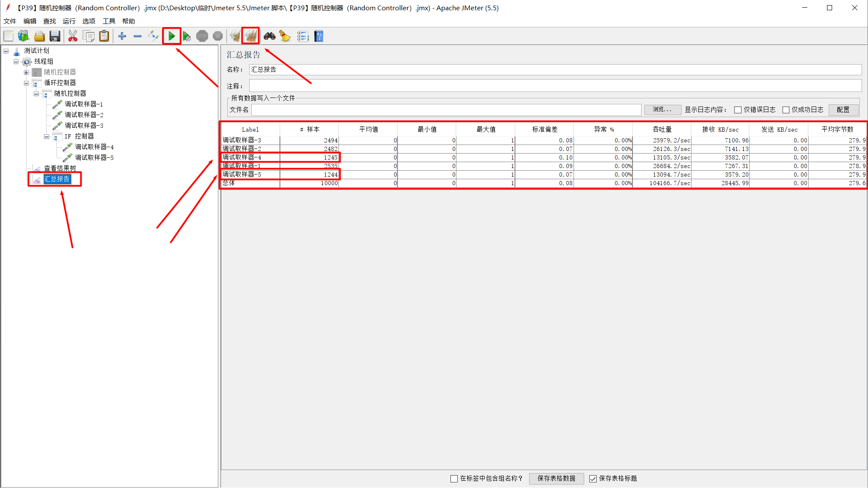Sort by 异常 % column header

[603, 130]
